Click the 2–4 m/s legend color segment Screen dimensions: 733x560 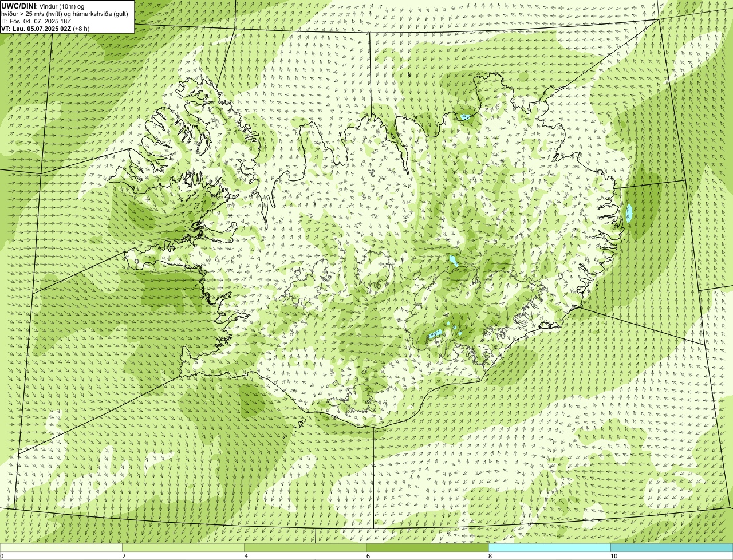pos(183,548)
